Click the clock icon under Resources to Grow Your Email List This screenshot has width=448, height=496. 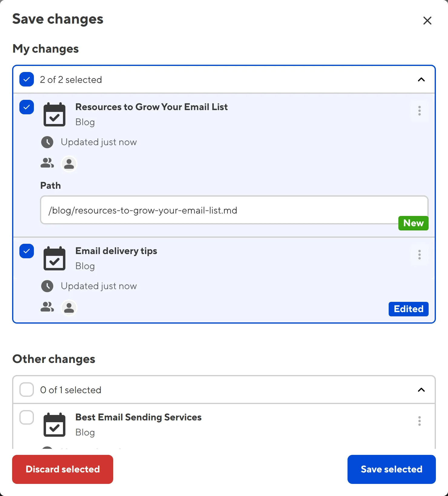47,142
